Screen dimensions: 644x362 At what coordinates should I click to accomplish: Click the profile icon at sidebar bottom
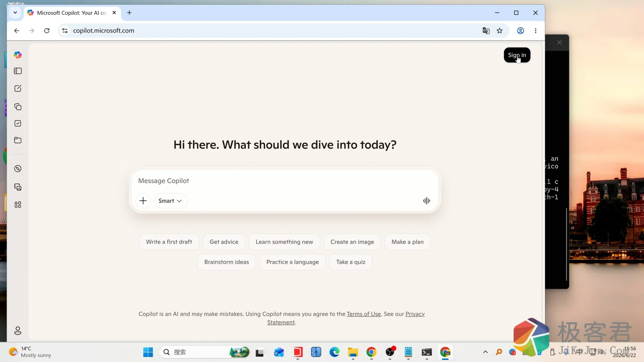pos(18,331)
